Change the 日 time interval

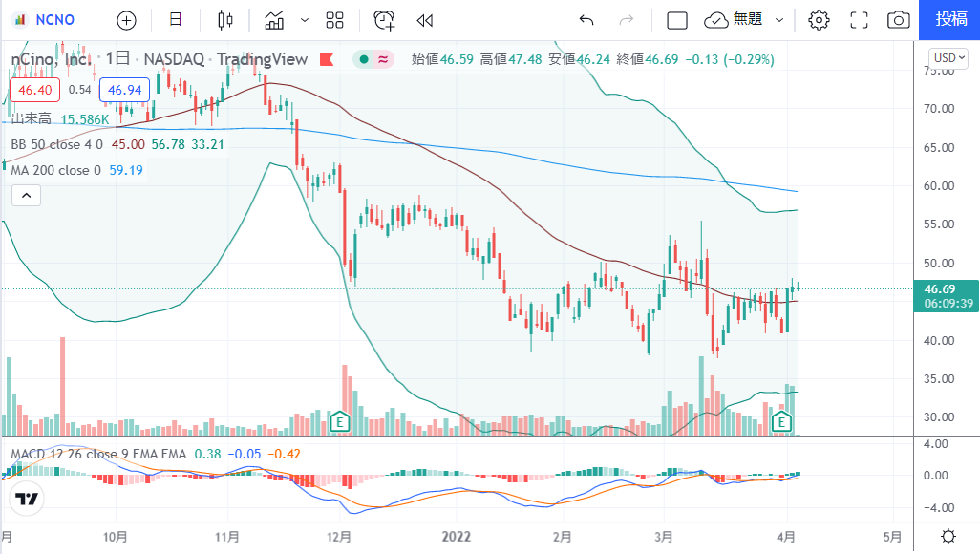coord(176,20)
